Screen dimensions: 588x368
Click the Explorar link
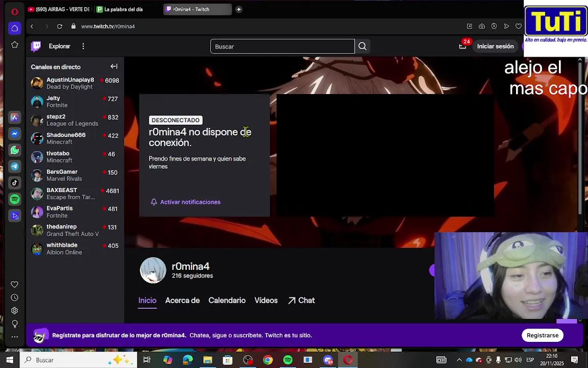59,46
